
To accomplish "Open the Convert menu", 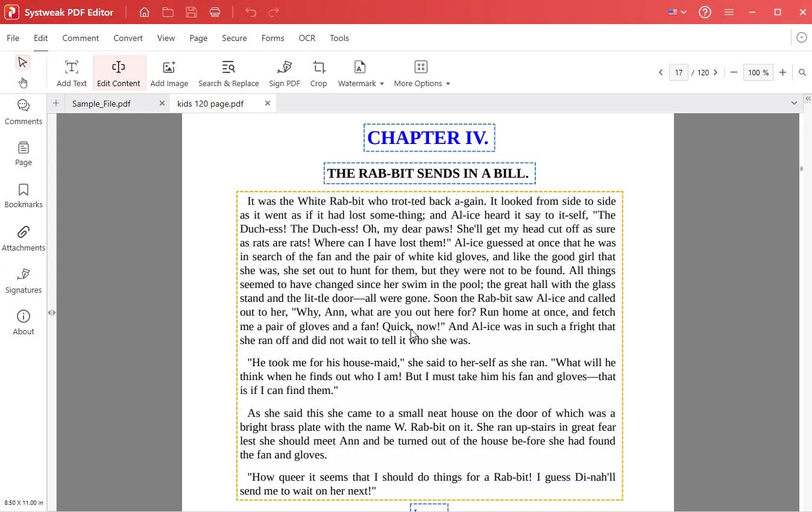I will 128,38.
